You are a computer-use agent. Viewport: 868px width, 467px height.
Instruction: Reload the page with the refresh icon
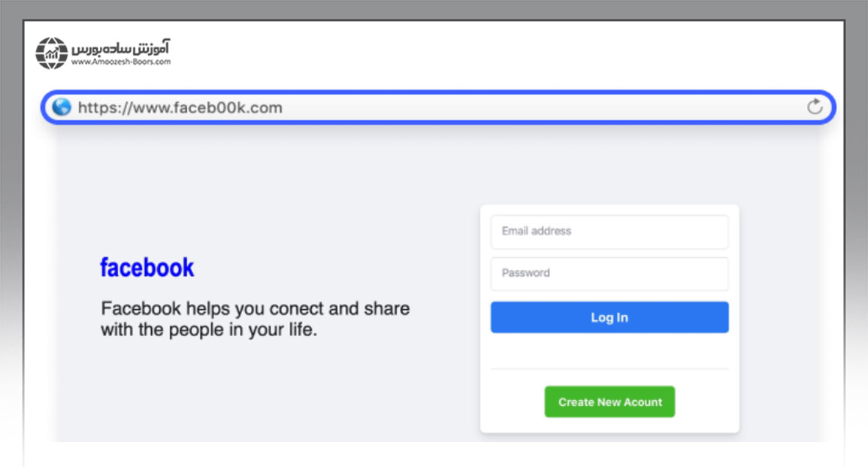815,107
